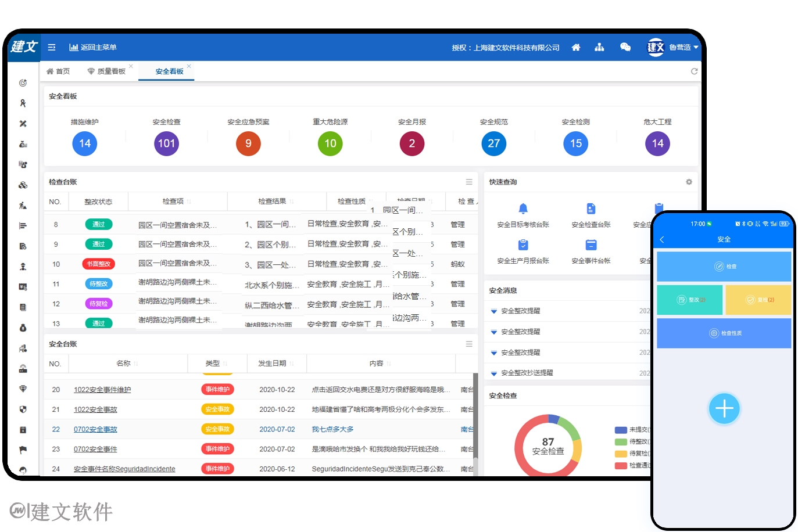
Task: Toggle the sidebar collapse hamburger icon
Action: [52, 48]
